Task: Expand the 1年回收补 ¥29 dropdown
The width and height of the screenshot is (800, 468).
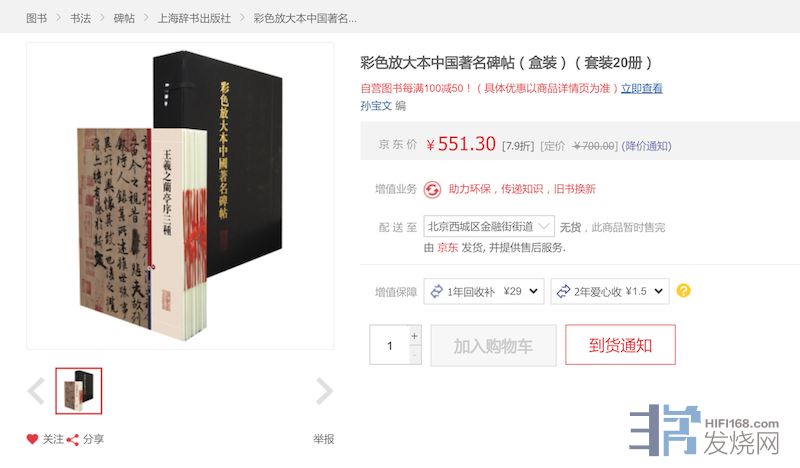Action: pos(484,291)
